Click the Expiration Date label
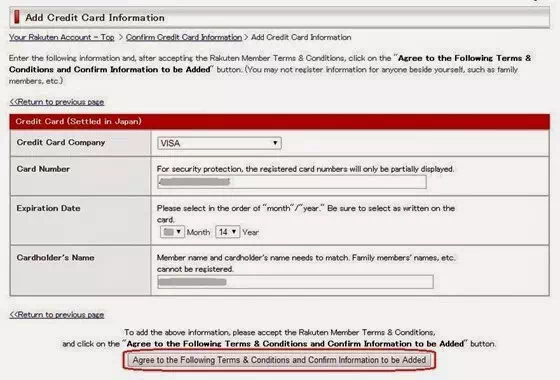This screenshot has width=560, height=380. pos(48,208)
